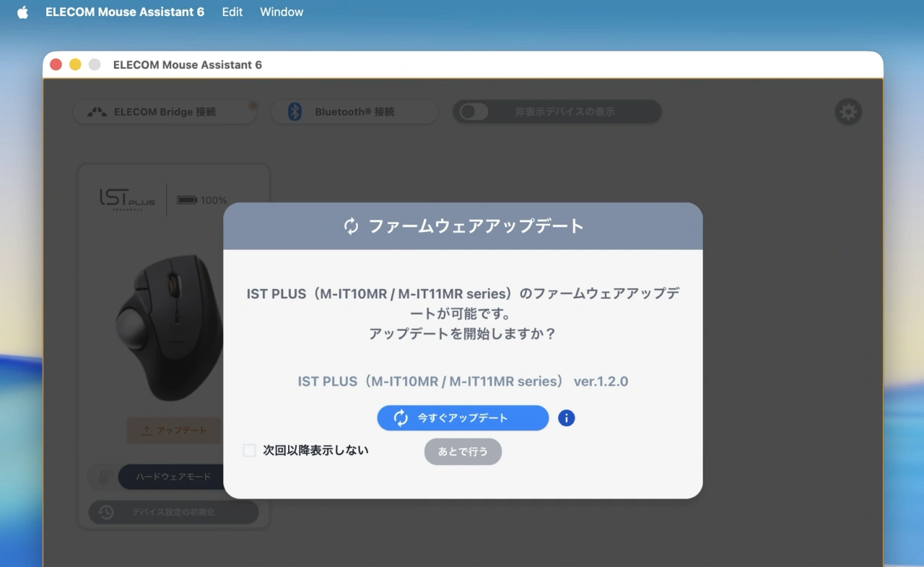The image size is (924, 567).
Task: Open the settings gear icon
Action: point(848,112)
